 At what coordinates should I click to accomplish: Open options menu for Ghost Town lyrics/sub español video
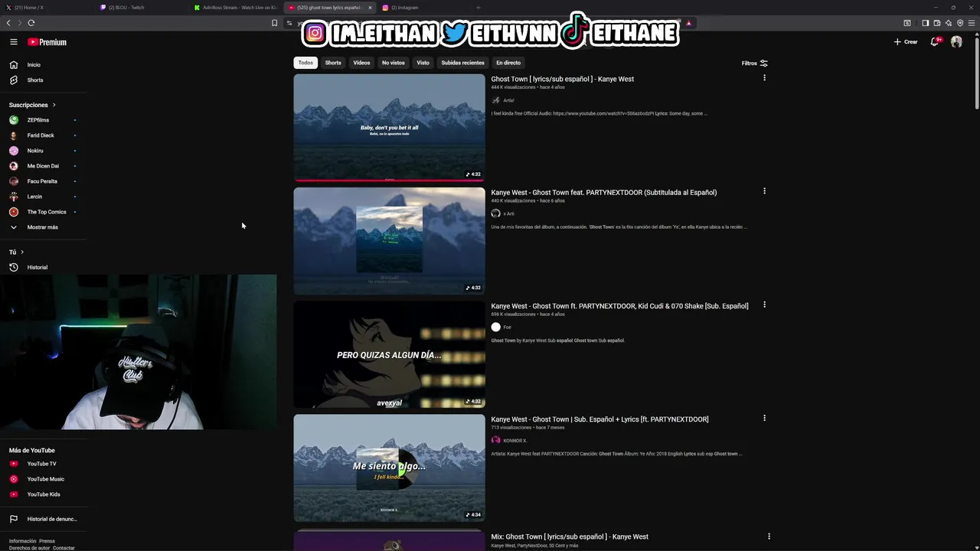pyautogui.click(x=764, y=78)
